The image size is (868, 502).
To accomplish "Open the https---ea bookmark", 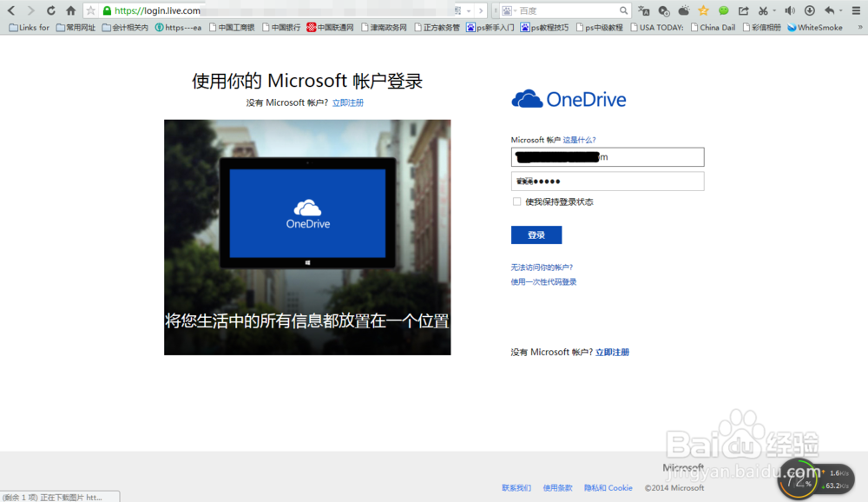I will (178, 27).
